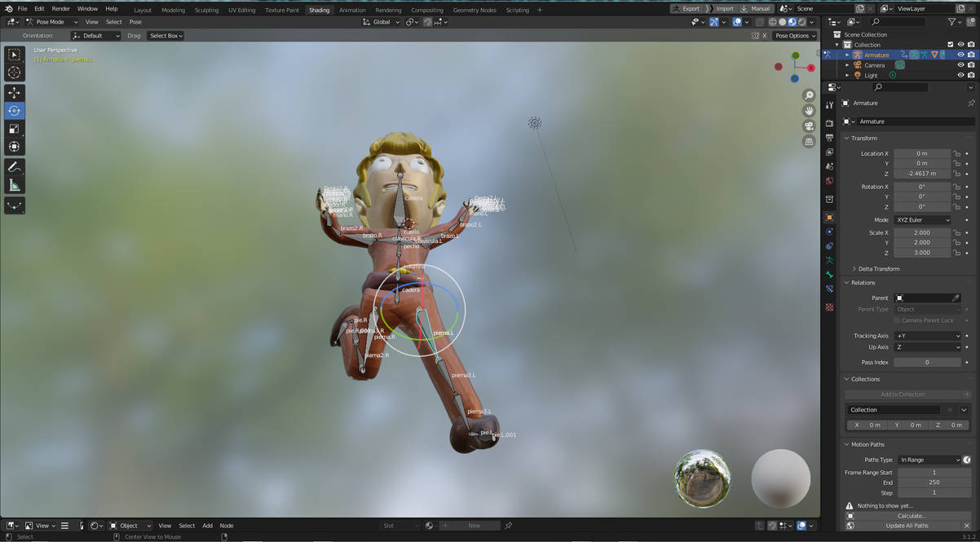Image resolution: width=980 pixels, height=542 pixels.
Task: Open the Render menu
Action: pos(61,8)
